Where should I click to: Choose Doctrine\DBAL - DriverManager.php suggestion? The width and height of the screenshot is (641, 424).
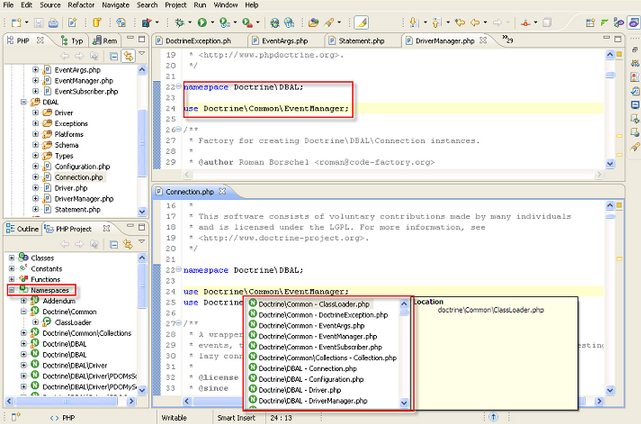313,401
